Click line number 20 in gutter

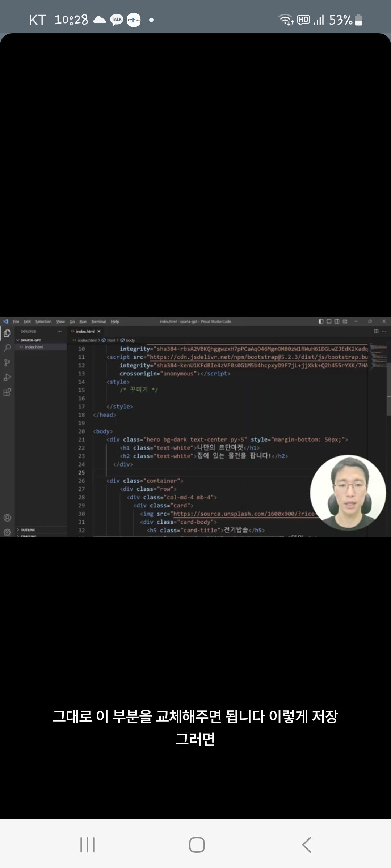81,431
